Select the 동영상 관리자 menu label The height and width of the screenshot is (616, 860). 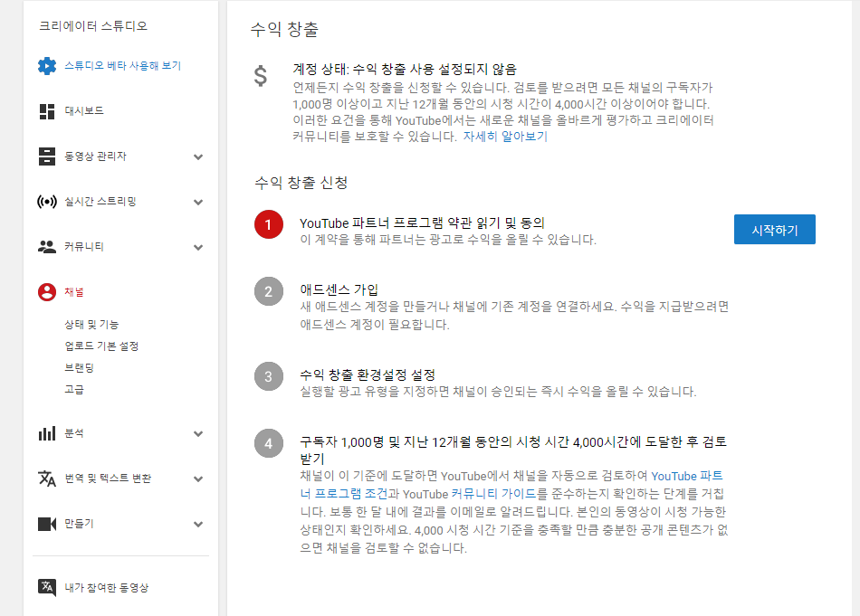[x=95, y=156]
